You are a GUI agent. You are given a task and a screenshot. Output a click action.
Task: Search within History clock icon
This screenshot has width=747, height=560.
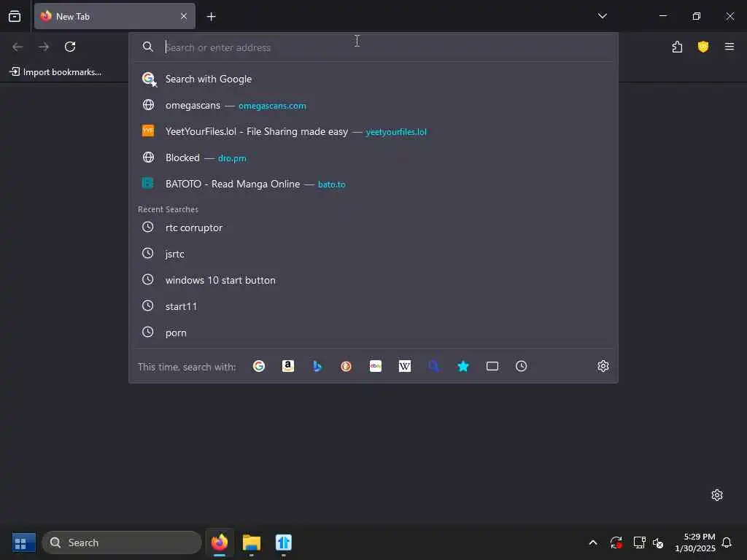pos(521,366)
